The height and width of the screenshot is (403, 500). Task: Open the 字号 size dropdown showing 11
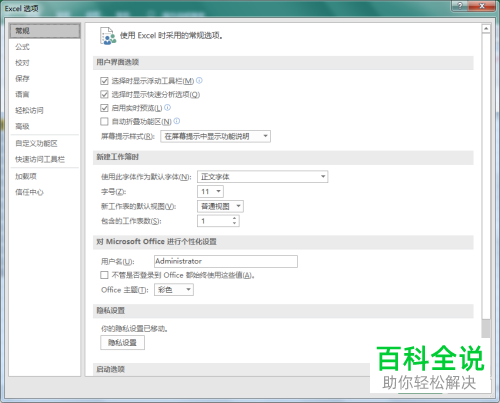pos(210,192)
